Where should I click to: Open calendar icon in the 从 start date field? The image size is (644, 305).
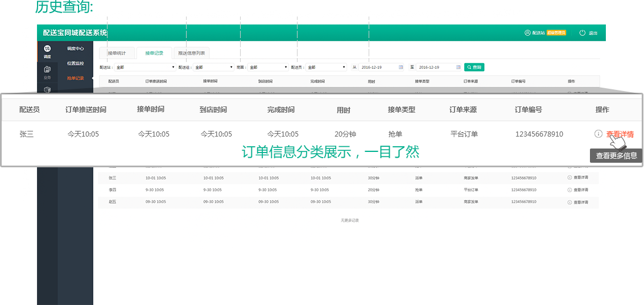click(401, 67)
